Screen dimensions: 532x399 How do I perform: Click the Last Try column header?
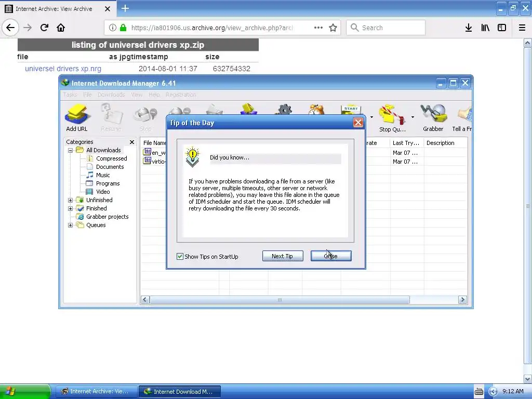(x=406, y=143)
